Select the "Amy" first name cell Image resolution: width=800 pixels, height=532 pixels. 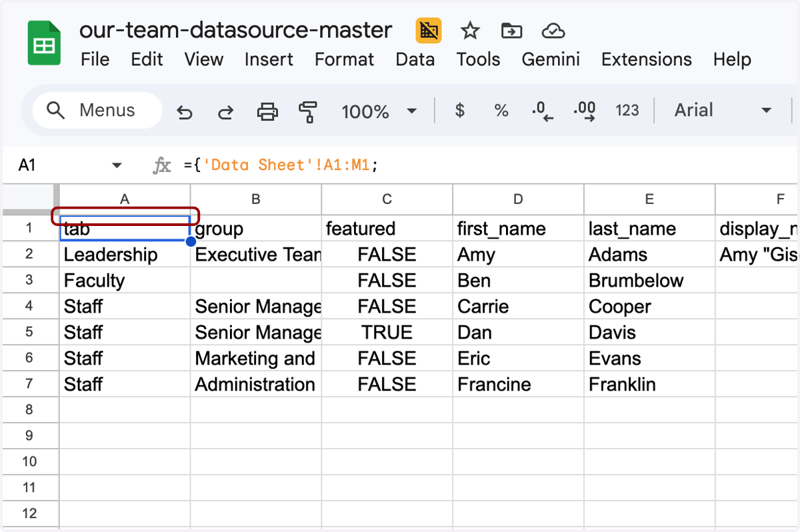(x=519, y=255)
